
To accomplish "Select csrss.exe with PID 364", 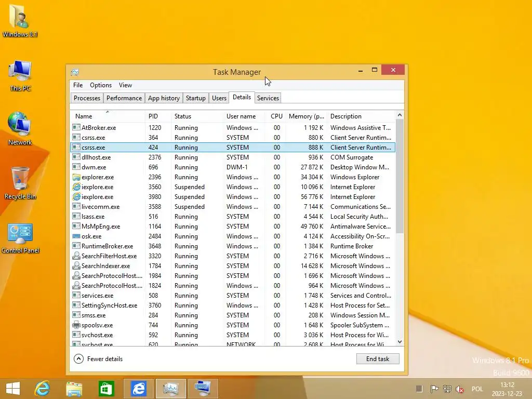I will tap(233, 137).
